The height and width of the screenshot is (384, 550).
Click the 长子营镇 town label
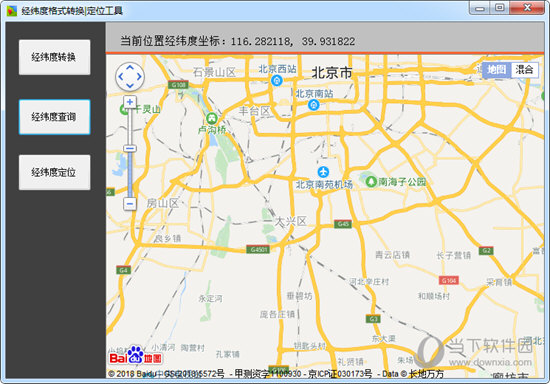point(454,255)
